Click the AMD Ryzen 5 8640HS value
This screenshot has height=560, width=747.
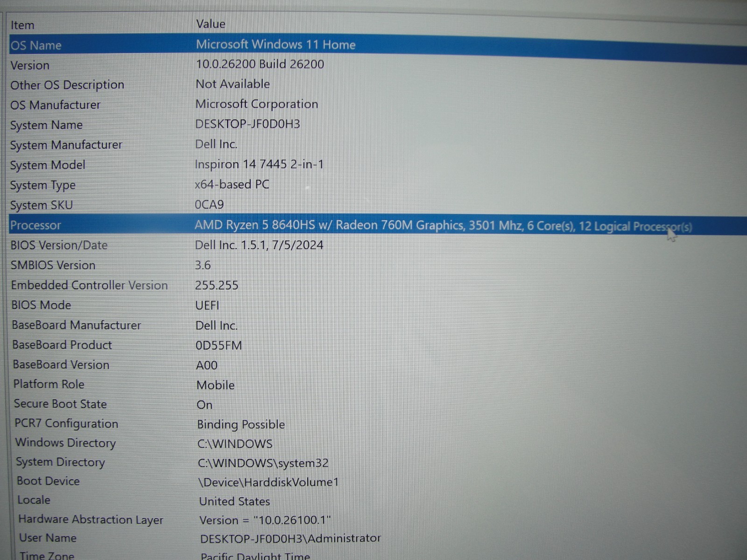pos(443,226)
